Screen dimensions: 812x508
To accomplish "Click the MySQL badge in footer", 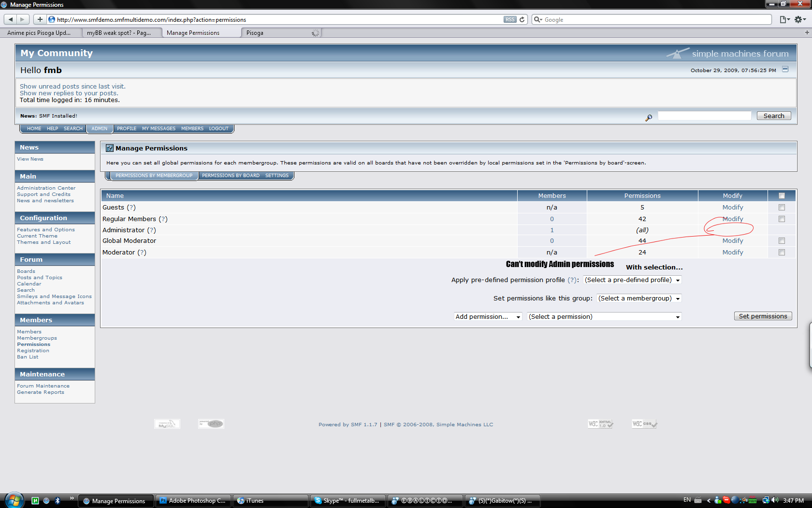I will [x=167, y=424].
